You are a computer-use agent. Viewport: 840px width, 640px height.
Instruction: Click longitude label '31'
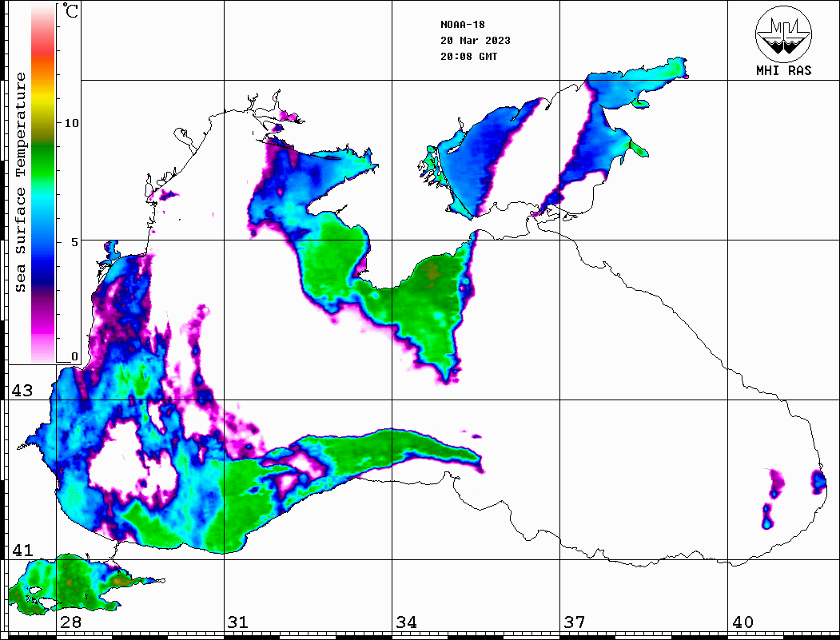[238, 622]
